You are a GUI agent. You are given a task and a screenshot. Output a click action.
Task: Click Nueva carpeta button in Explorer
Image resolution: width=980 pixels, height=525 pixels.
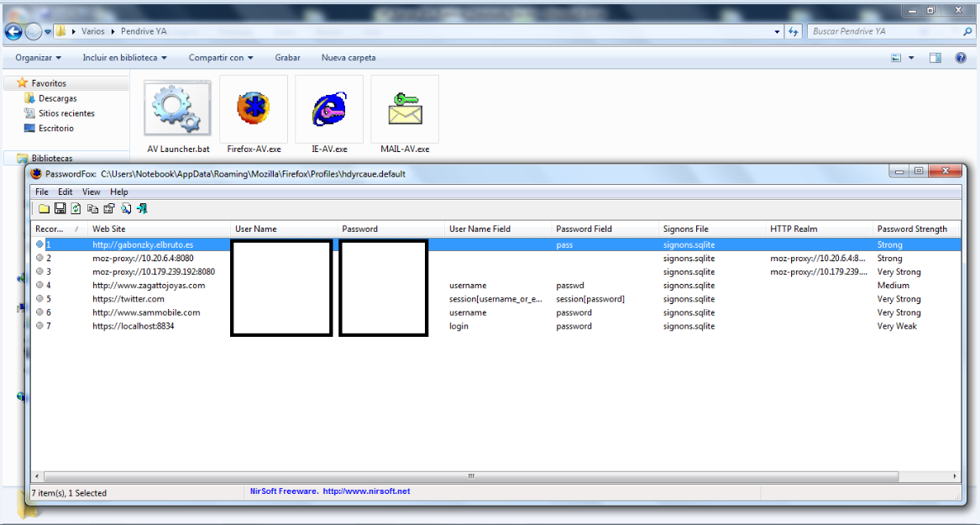click(x=349, y=57)
